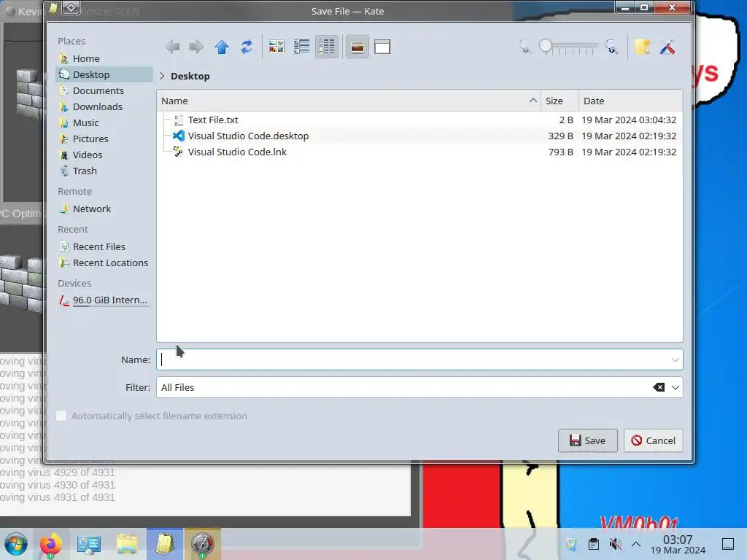Clear the Filter field with the X icon
747x560 pixels.
click(659, 387)
